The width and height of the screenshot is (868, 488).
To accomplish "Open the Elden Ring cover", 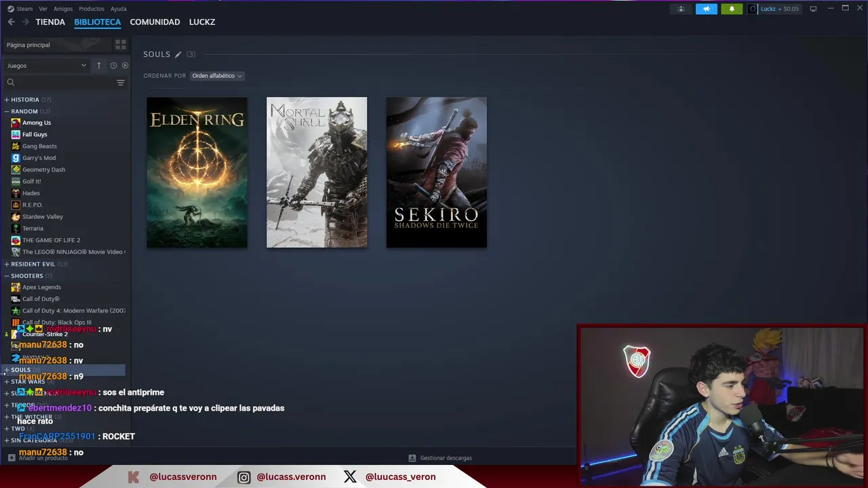I will click(197, 172).
